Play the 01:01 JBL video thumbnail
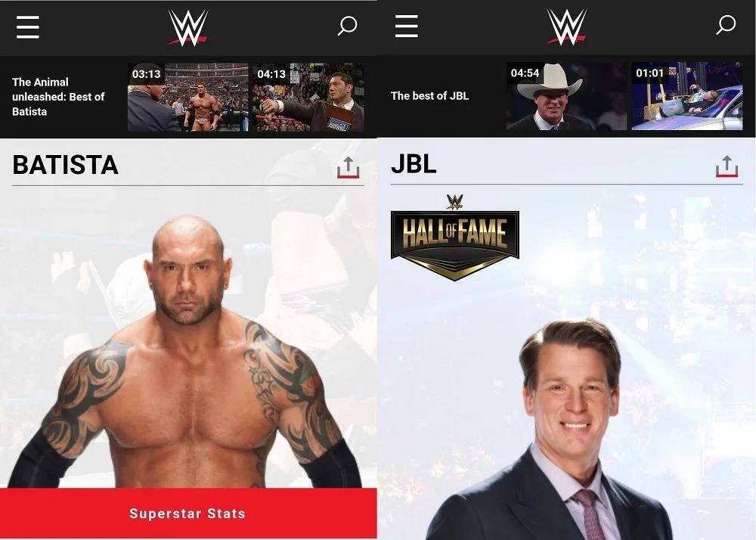This screenshot has height=540, width=756. (687, 96)
